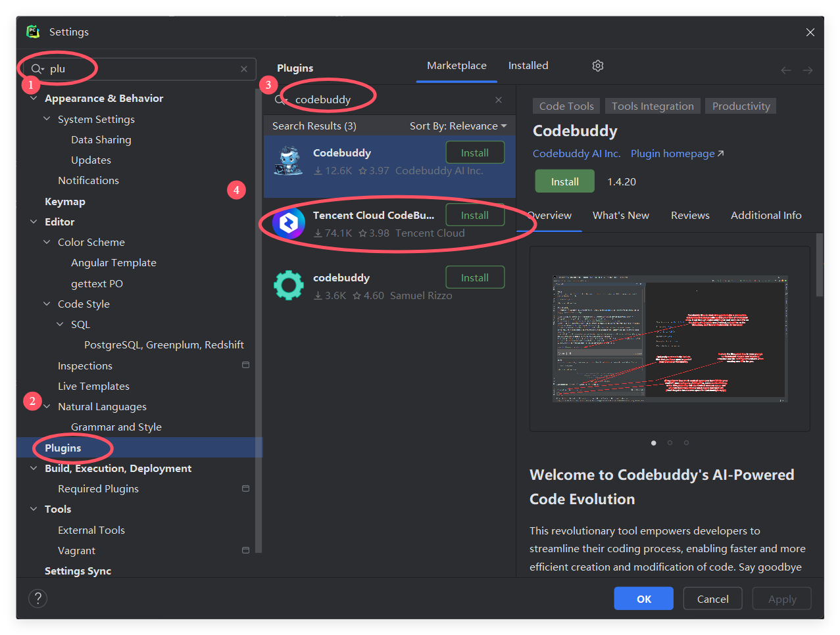This screenshot has width=840, height=635.
Task: Open the Reviews tab
Action: (x=690, y=216)
